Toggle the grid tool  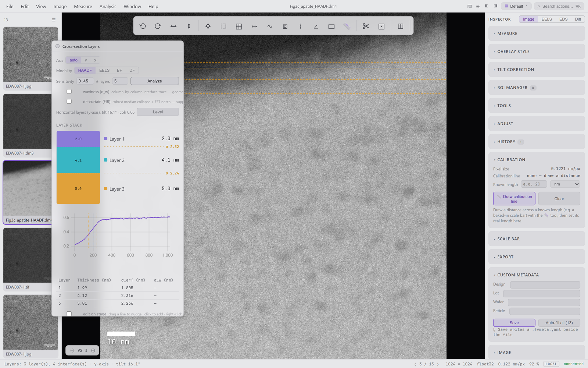[x=239, y=26]
